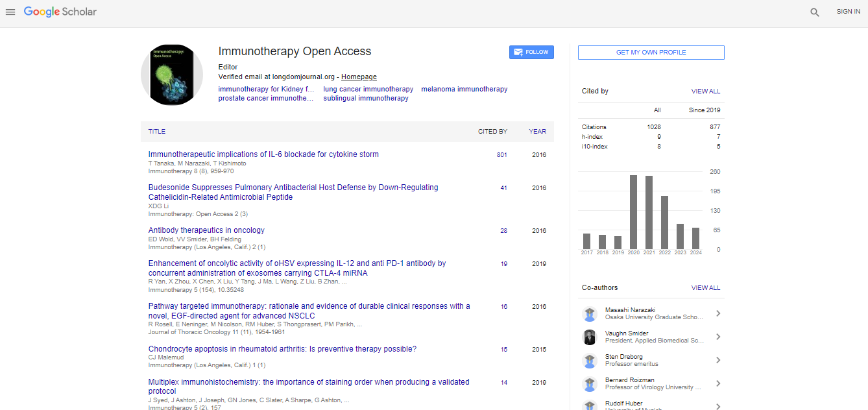This screenshot has width=868, height=410.
Task: Open the 801 citations count link
Action: [x=501, y=155]
